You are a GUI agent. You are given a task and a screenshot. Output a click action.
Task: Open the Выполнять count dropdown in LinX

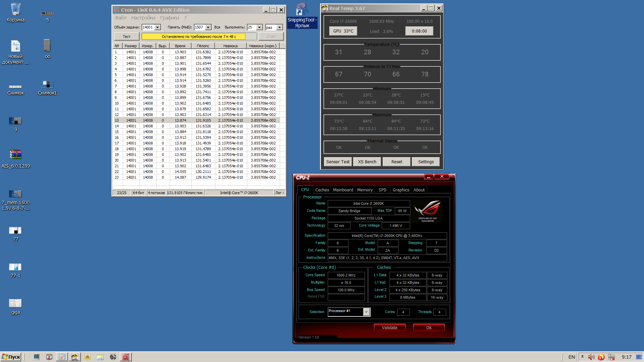pyautogui.click(x=260, y=27)
